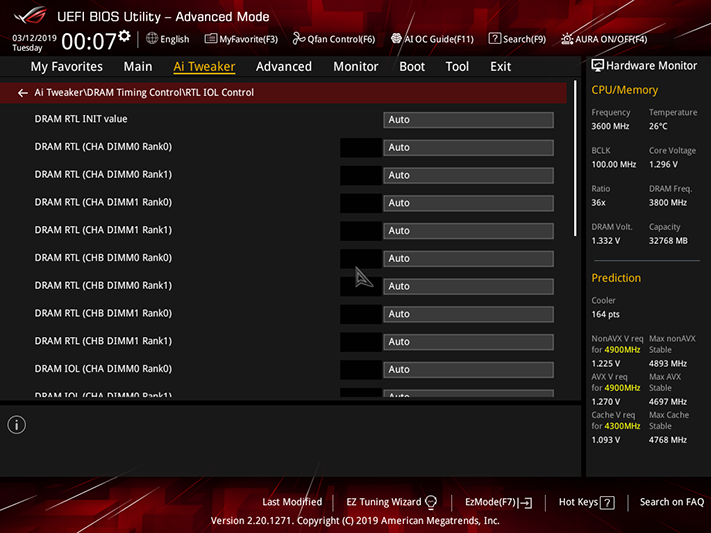711x533 pixels.
Task: Select DRAM RTL (CHB DIMM0 Rank0) label
Action: tap(103, 258)
